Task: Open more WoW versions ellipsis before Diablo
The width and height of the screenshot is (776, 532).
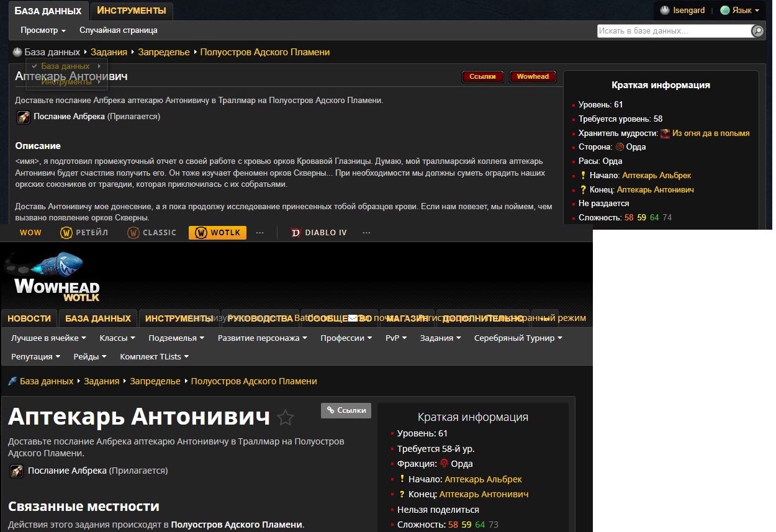Action: tap(260, 233)
